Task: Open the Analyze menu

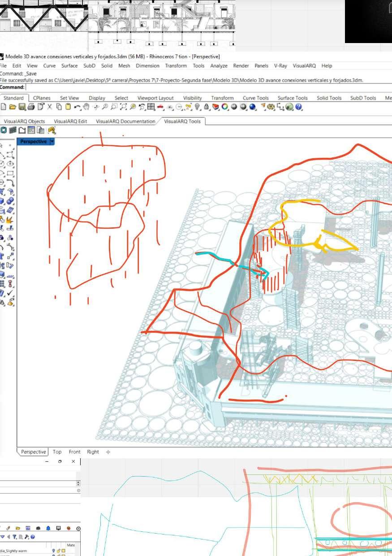Action: pyautogui.click(x=219, y=65)
